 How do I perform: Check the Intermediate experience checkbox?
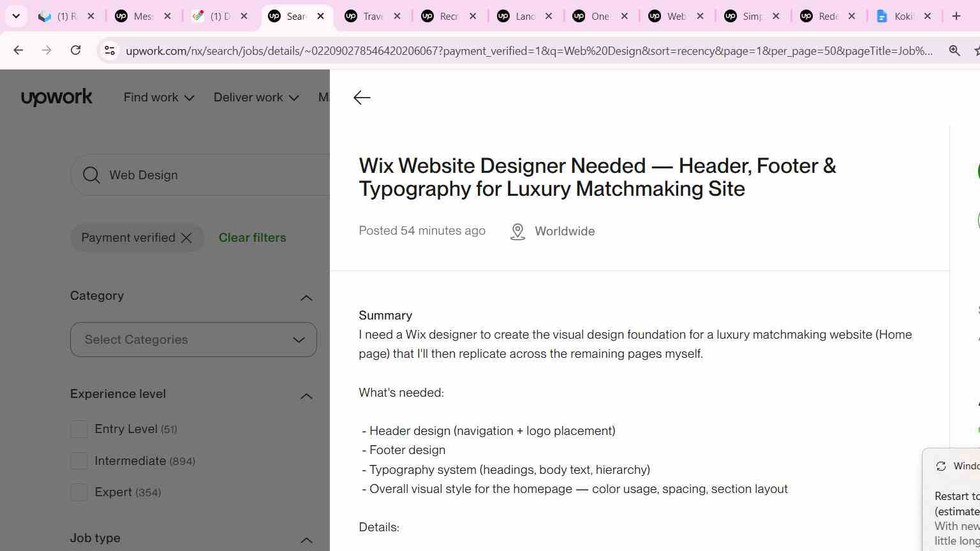tap(78, 460)
